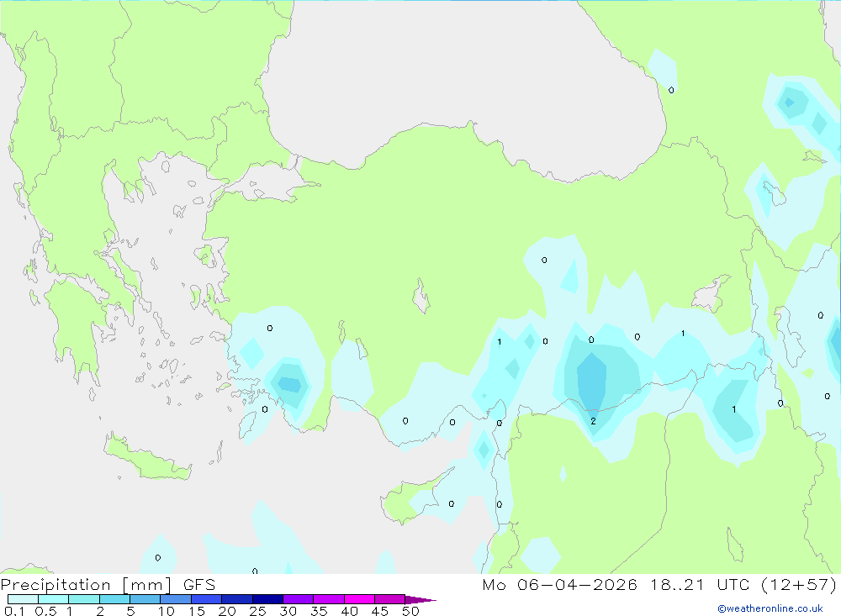Click the island of Crete on map

click(147, 457)
